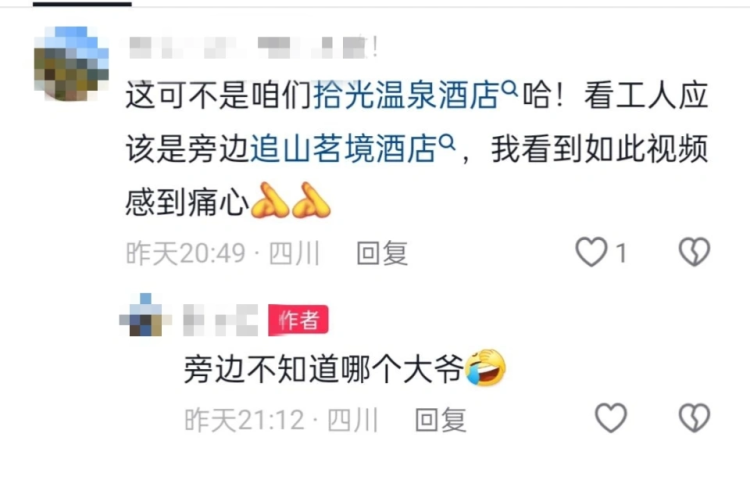Tap the like count 1 on first comment
The image size is (750, 480).
click(621, 253)
